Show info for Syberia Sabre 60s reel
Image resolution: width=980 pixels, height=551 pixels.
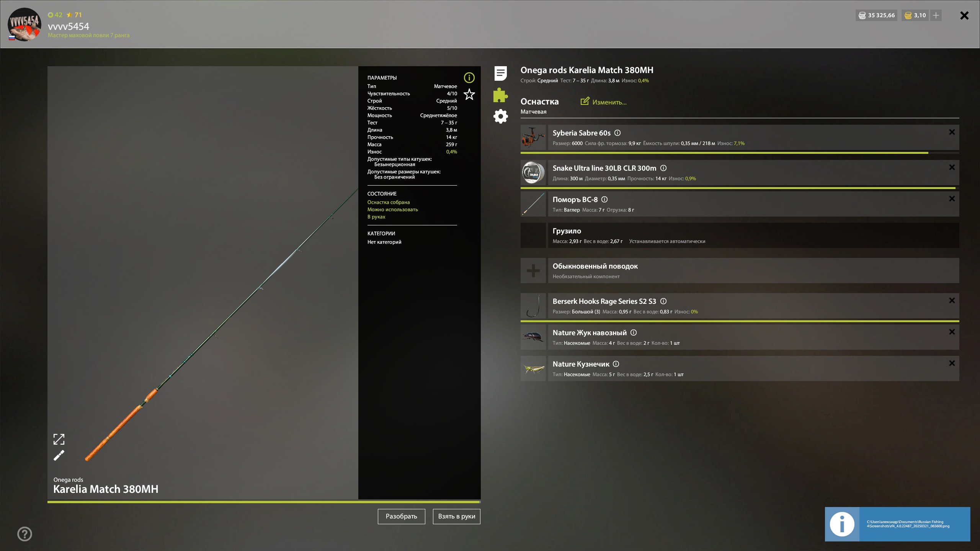617,133
